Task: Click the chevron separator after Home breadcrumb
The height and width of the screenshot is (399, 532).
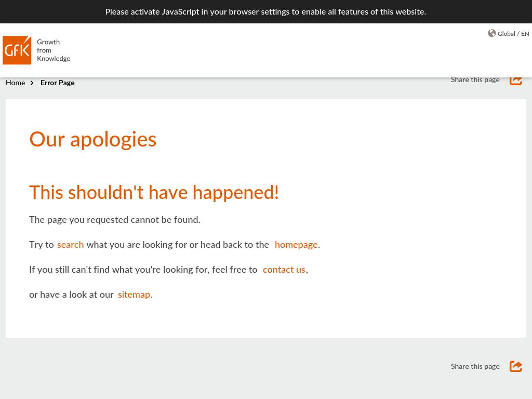Action: coord(32,83)
